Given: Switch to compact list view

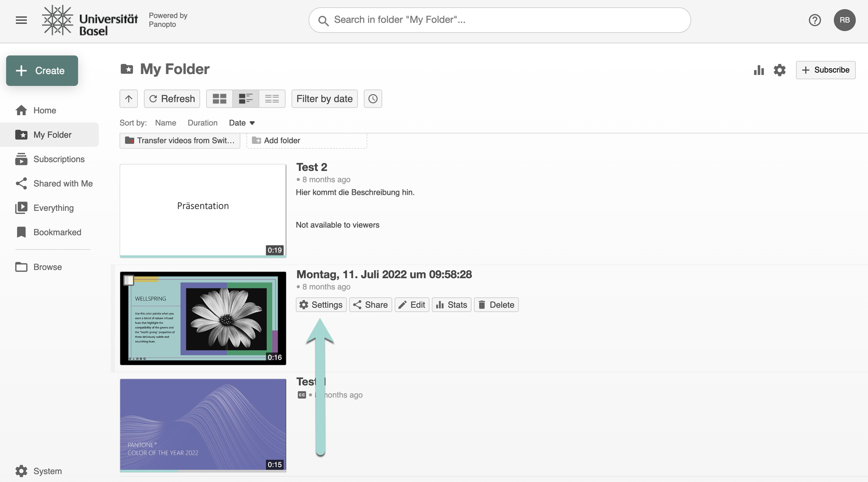Looking at the screenshot, I should pyautogui.click(x=272, y=99).
